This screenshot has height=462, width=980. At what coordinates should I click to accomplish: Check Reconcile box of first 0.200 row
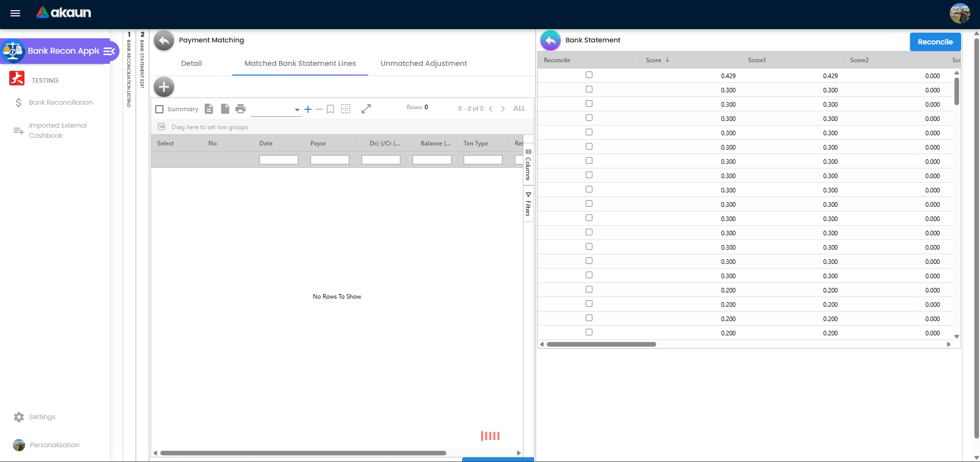point(589,289)
